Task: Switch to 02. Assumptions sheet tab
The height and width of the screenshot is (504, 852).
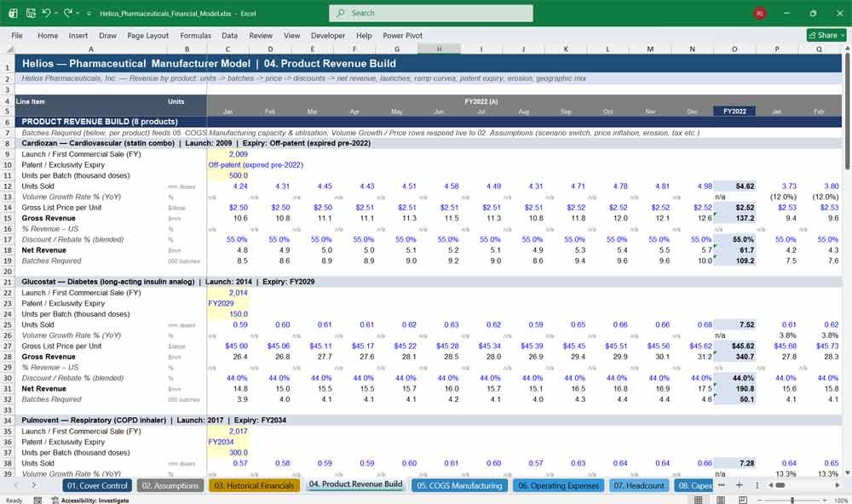Action: coord(170,485)
